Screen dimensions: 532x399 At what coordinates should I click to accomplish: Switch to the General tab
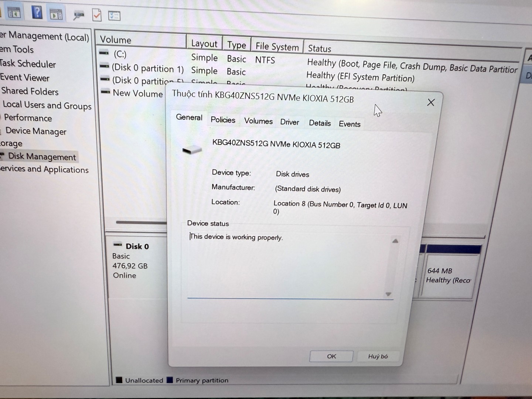coord(189,117)
